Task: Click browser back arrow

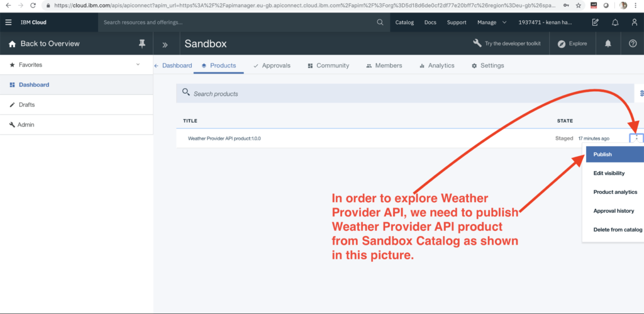Action: click(8, 6)
